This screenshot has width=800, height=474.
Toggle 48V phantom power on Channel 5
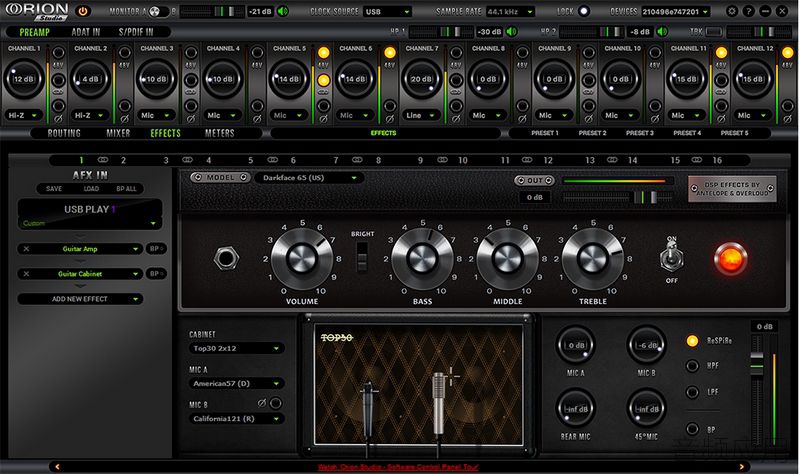323,53
